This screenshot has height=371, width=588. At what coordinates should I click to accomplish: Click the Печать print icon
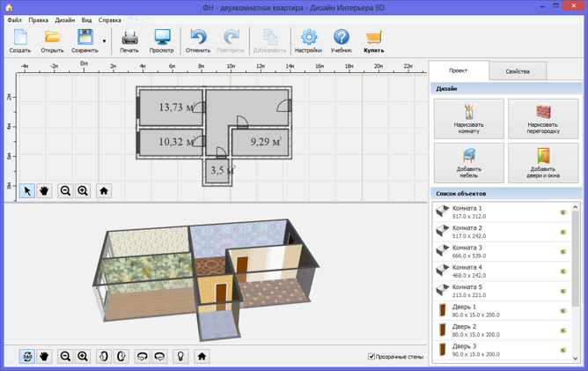129,40
